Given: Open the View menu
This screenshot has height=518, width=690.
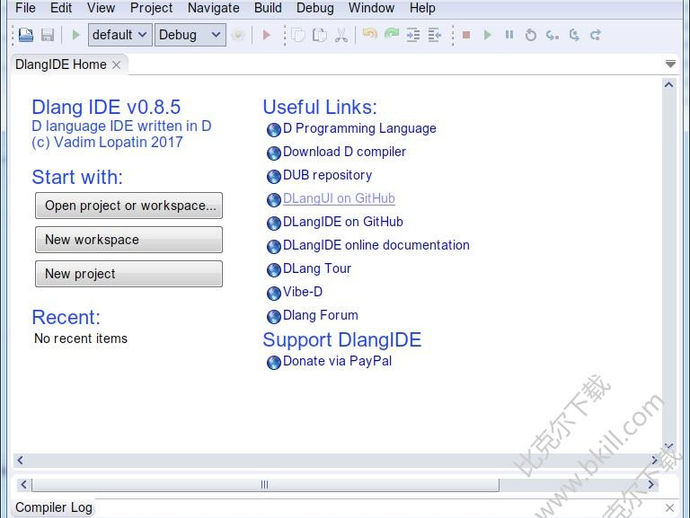Looking at the screenshot, I should pos(101,8).
